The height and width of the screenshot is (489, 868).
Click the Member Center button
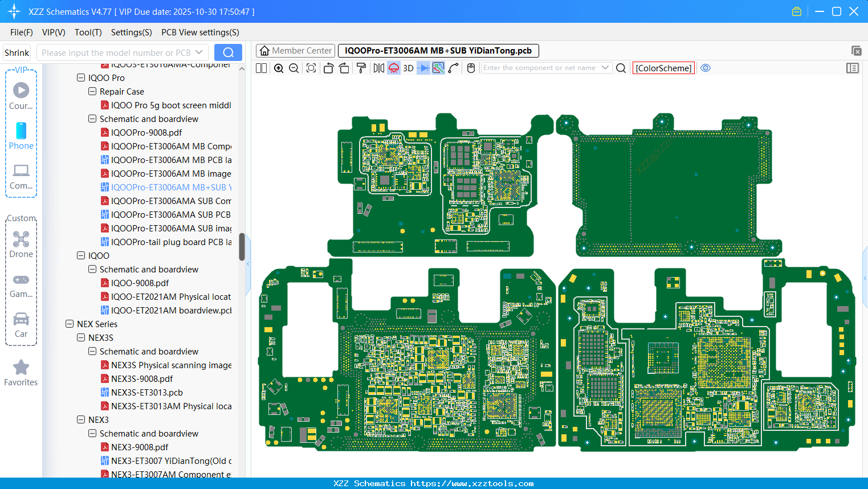coord(295,51)
